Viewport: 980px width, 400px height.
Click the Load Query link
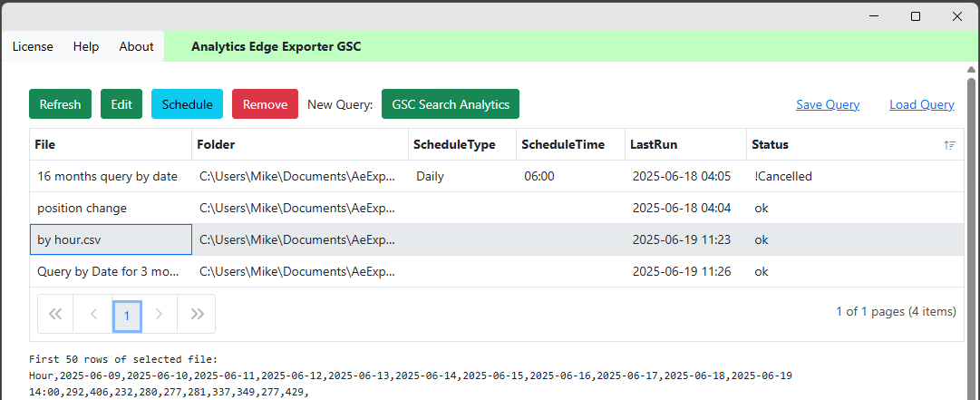922,104
